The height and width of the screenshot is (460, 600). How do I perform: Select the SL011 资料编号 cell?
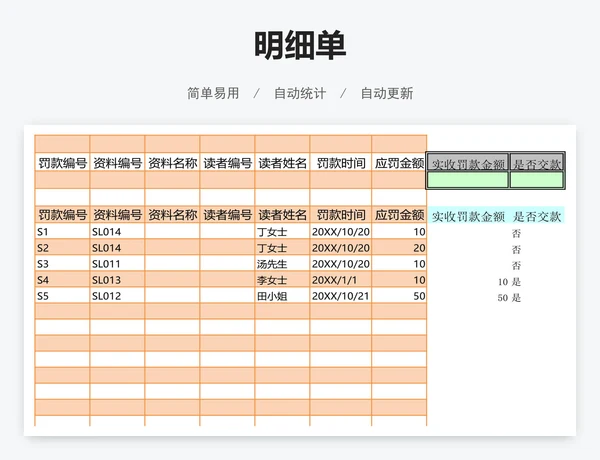click(x=117, y=264)
